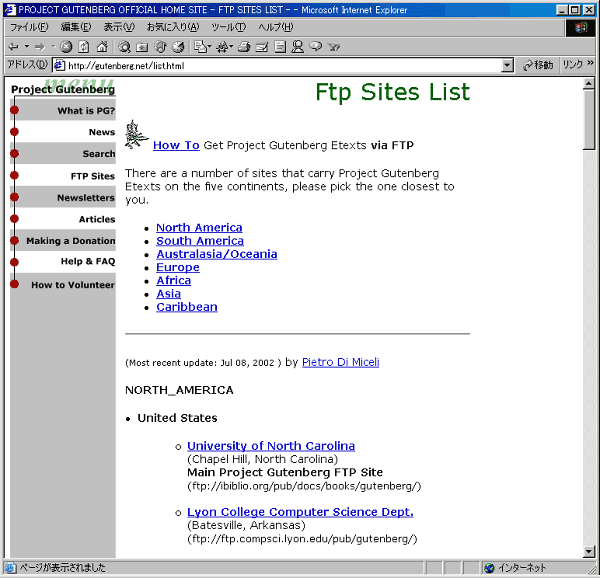The height and width of the screenshot is (578, 600).
Task: Go forward with the Forward arrow
Action: 39,47
